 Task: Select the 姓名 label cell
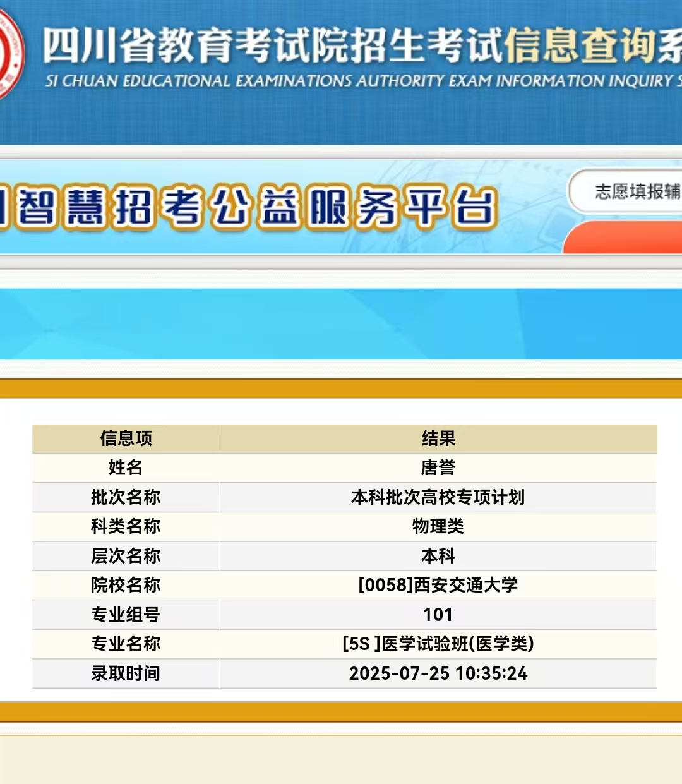click(x=126, y=467)
